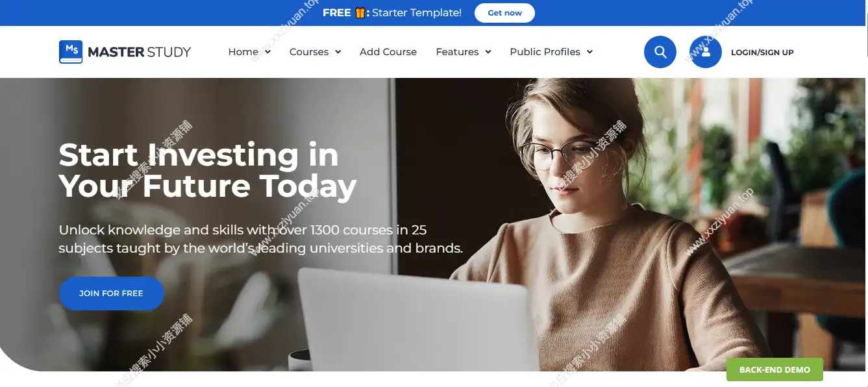Select the Home menu item
This screenshot has height=387, width=868.
click(x=243, y=52)
